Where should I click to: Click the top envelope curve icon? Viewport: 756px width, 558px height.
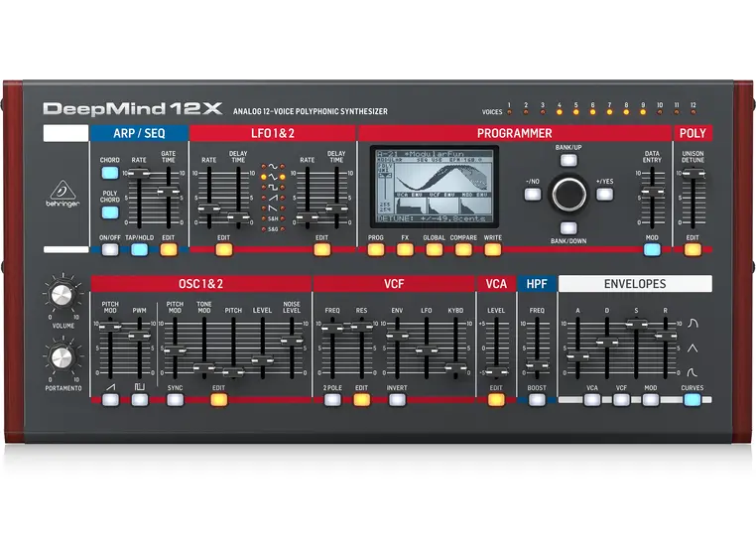tap(693, 323)
